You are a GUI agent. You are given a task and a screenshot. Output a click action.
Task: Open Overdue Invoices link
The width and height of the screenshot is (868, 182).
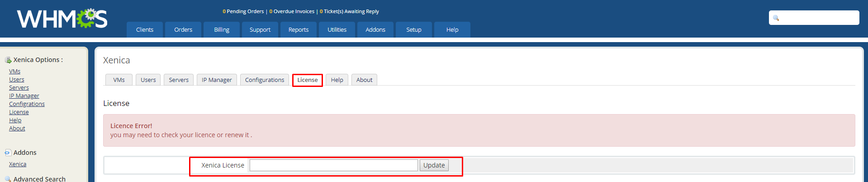coord(292,11)
